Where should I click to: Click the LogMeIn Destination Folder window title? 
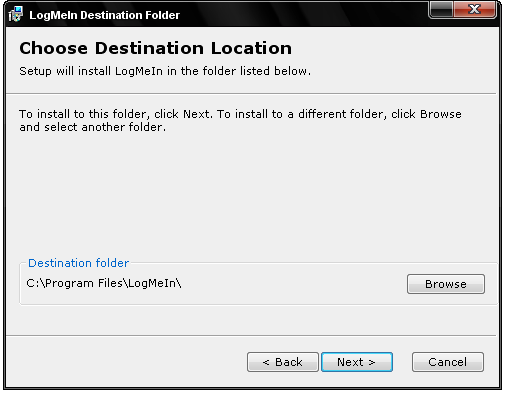(x=104, y=15)
